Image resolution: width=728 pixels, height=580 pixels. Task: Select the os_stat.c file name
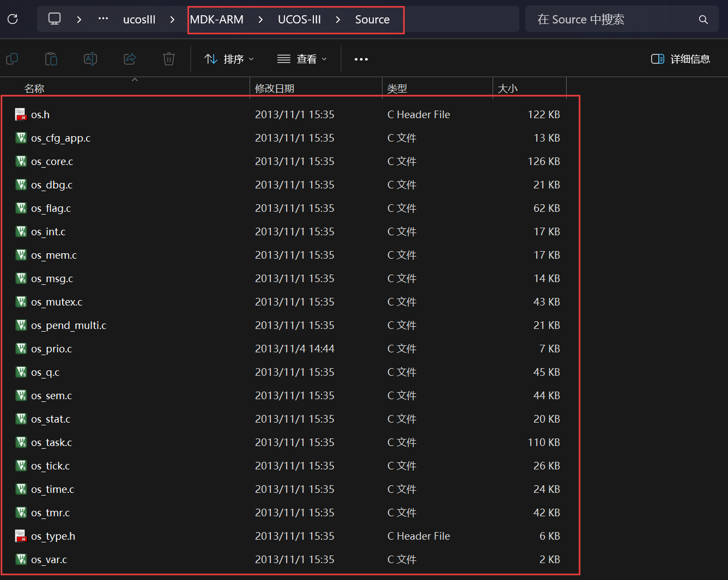click(51, 419)
